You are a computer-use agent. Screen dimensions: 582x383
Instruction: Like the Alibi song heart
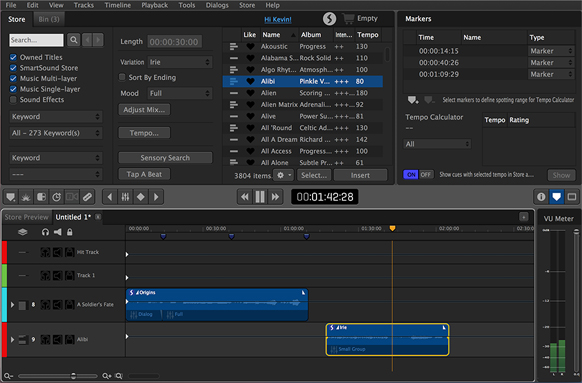click(251, 81)
